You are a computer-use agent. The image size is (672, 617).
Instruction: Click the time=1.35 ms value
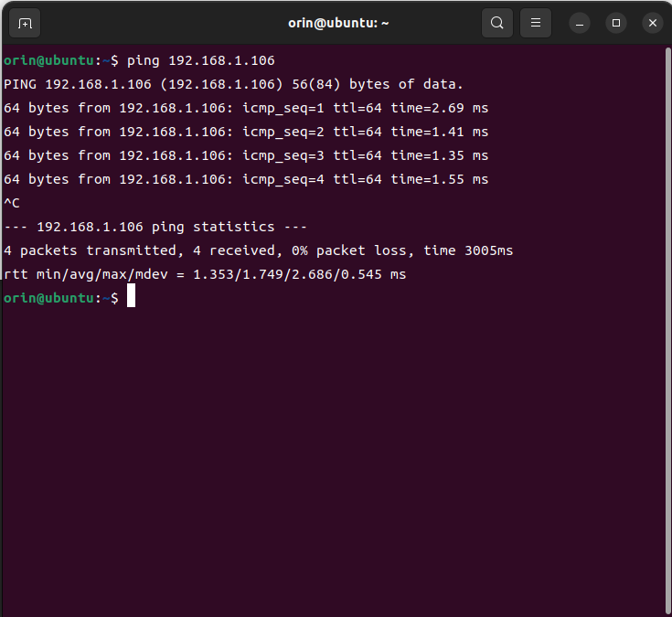click(x=439, y=155)
